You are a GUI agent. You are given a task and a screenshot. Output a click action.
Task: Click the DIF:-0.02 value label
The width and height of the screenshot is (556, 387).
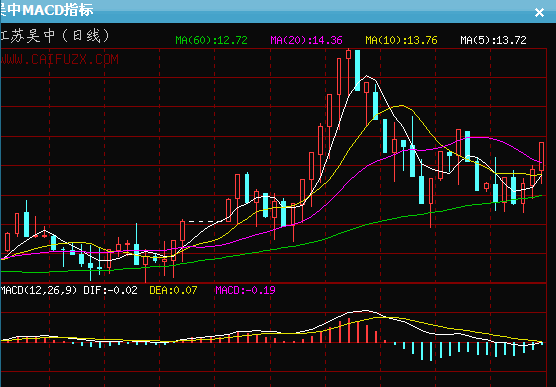110,290
